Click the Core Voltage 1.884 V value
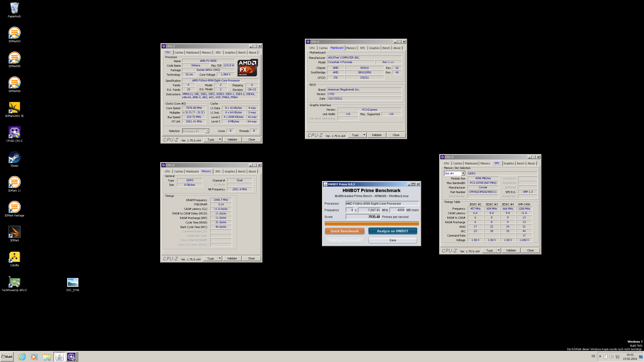Viewport: 644px width, 362px height. (x=225, y=75)
